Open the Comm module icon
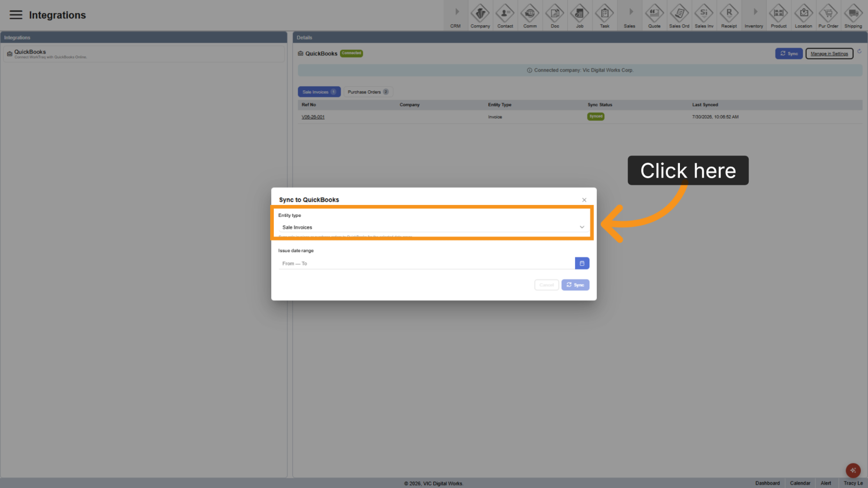Image resolution: width=868 pixels, height=488 pixels. click(x=530, y=15)
